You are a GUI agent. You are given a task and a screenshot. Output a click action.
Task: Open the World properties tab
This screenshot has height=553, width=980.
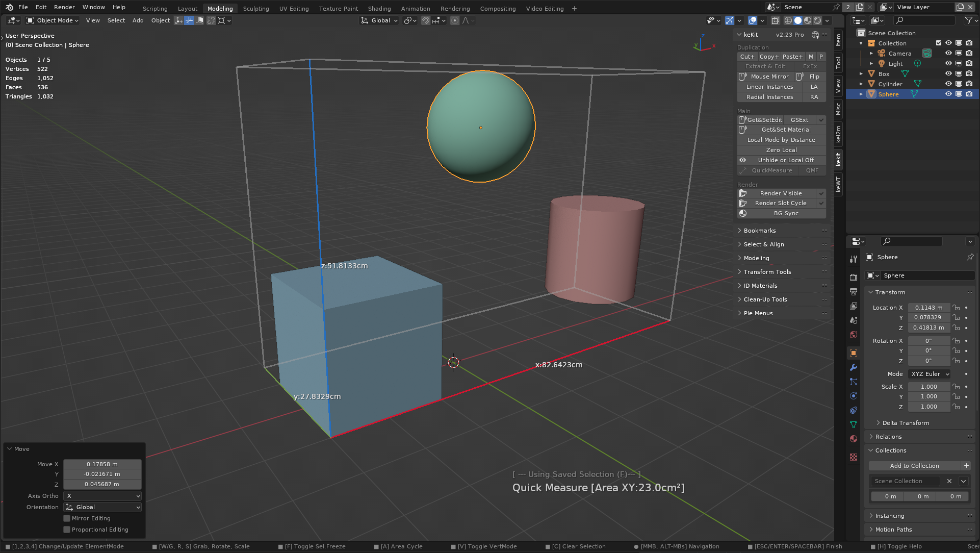(854, 335)
